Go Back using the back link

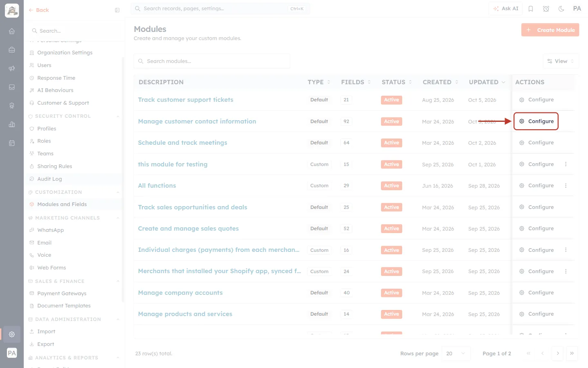(x=39, y=10)
